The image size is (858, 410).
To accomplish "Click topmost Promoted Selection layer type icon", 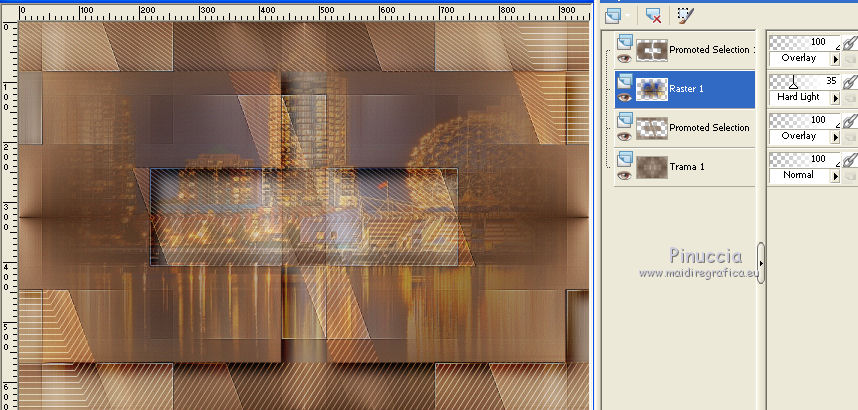I will click(x=625, y=42).
